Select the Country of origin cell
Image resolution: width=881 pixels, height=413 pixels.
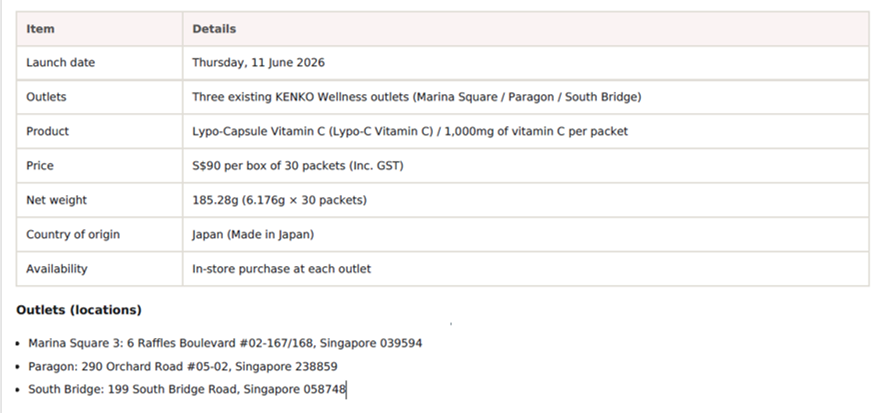[x=99, y=234]
